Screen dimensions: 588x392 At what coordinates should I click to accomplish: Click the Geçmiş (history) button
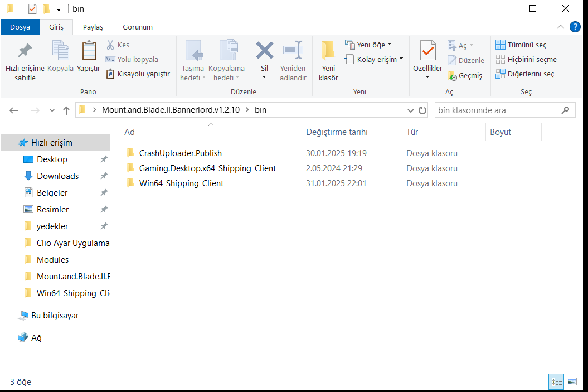click(465, 75)
